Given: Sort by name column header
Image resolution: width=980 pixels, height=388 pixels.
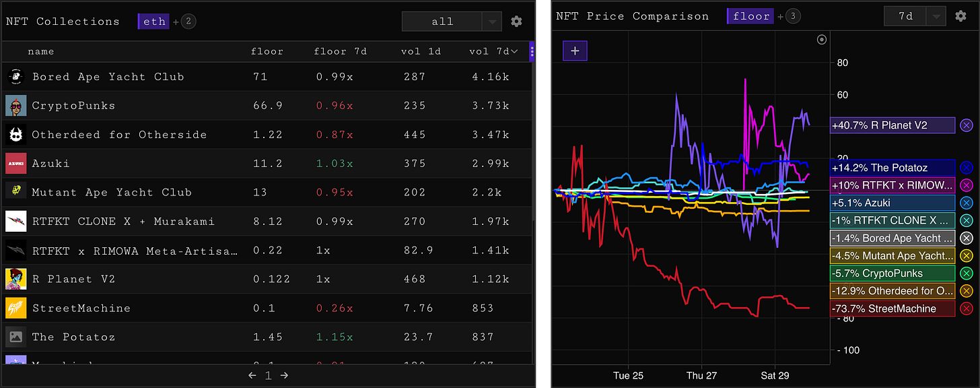Looking at the screenshot, I should click(41, 51).
